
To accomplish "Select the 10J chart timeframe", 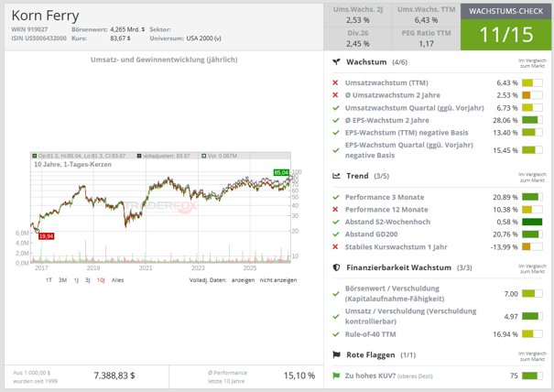I will click(x=101, y=280).
